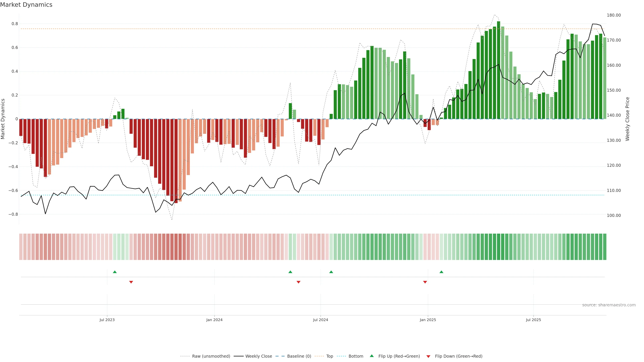Click the source: sharemaestro.com text
The height and width of the screenshot is (362, 644).
click(609, 305)
